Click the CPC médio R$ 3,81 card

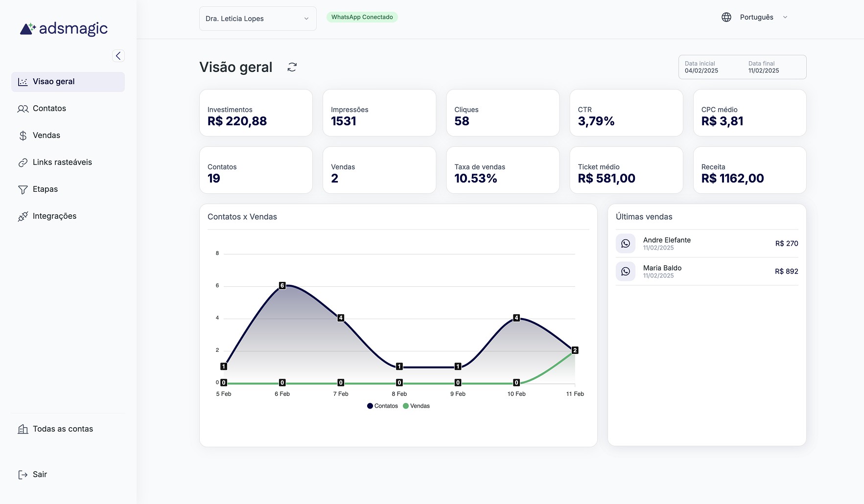[x=750, y=113]
